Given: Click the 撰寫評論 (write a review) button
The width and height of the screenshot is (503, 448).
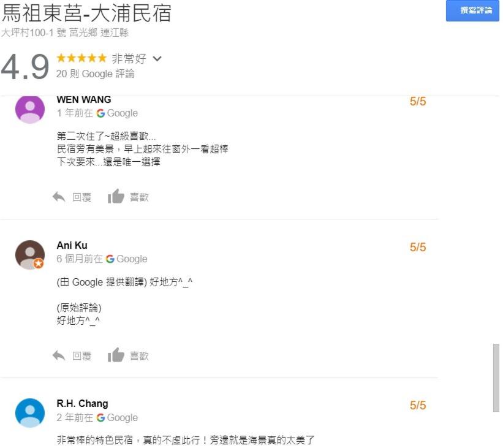Looking at the screenshot, I should pyautogui.click(x=476, y=11).
